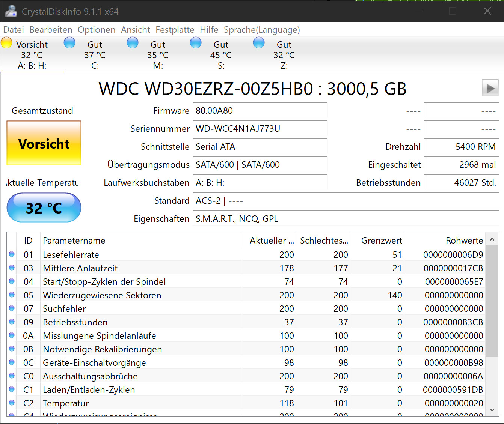Viewport: 504px width, 424px height.
Task: Click the Übertragungsmodus field SATA/600
Action: (260, 165)
